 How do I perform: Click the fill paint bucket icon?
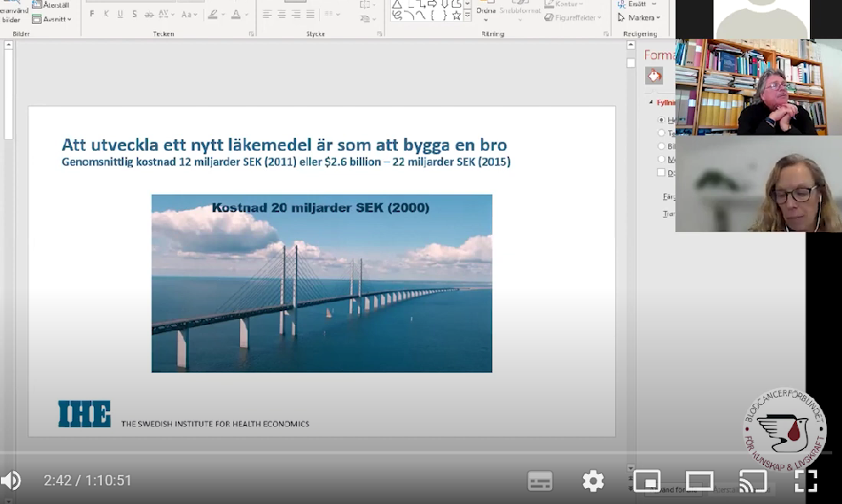click(654, 77)
